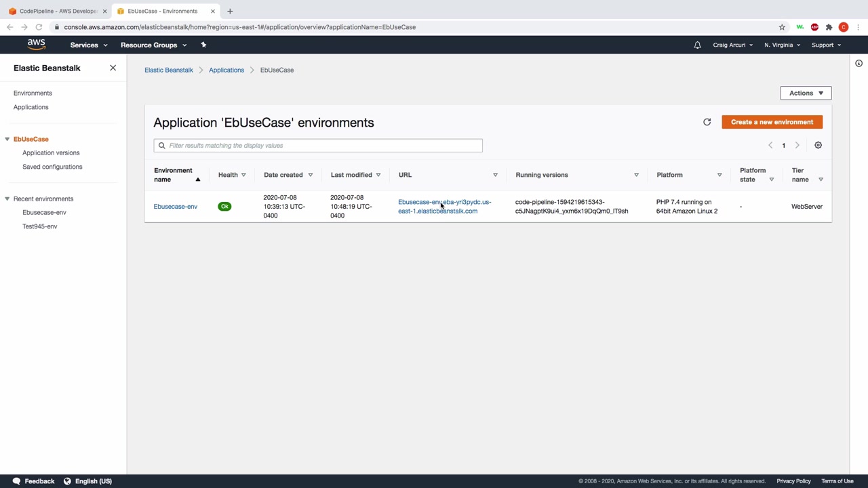Bookmark this page with the star icon
This screenshot has height=488, width=868.
coord(782,27)
